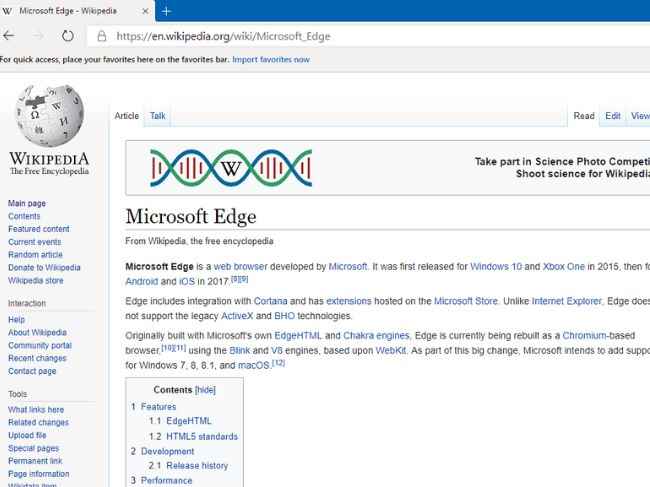Screen dimensions: 650x487
Task: Jump to 1 Features section
Action: pos(154,407)
